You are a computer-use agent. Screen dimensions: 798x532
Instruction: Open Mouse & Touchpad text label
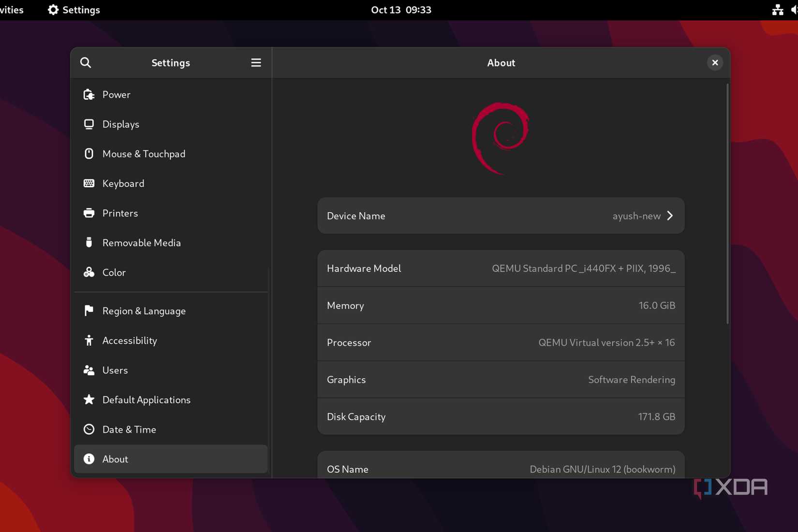pyautogui.click(x=144, y=154)
